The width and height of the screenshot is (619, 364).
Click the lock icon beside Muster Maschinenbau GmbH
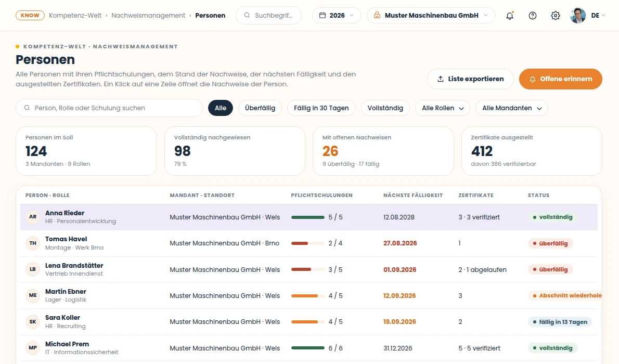pos(377,16)
